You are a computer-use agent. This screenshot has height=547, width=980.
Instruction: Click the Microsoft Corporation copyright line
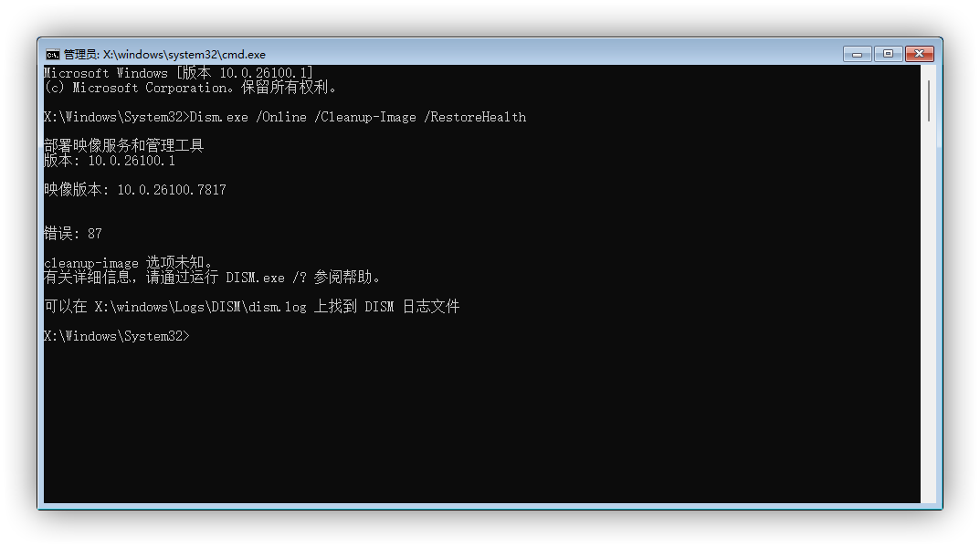192,87
